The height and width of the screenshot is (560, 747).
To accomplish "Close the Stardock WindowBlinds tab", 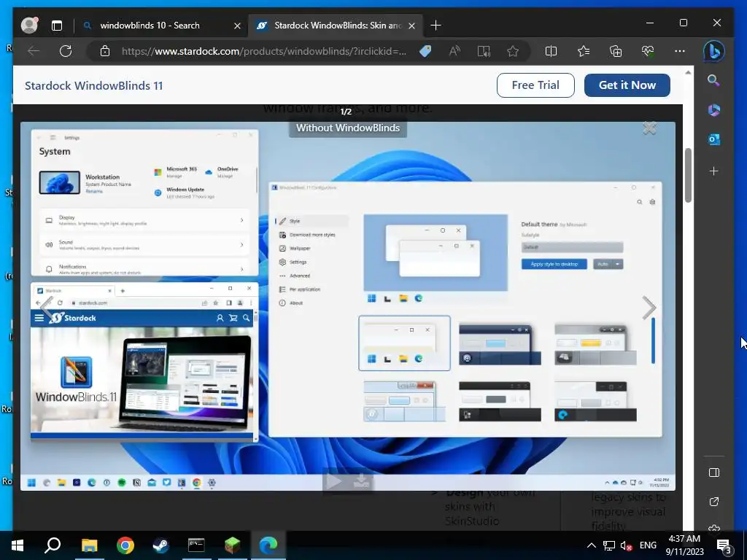I will click(411, 26).
